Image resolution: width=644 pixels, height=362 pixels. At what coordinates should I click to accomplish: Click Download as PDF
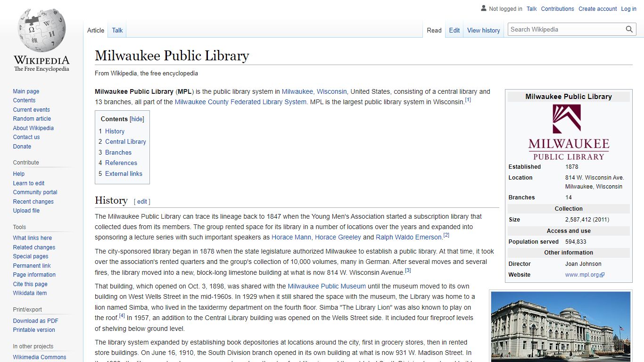[x=35, y=321]
